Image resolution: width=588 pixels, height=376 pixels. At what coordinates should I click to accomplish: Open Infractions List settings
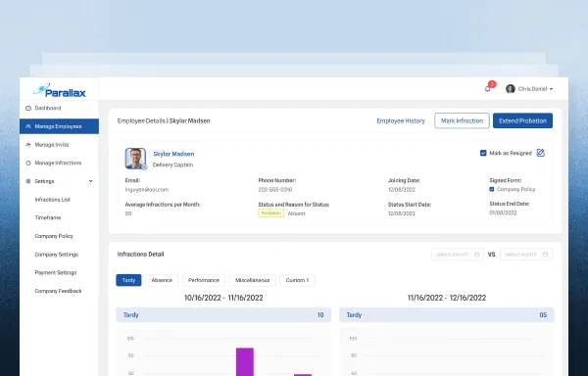(x=53, y=200)
